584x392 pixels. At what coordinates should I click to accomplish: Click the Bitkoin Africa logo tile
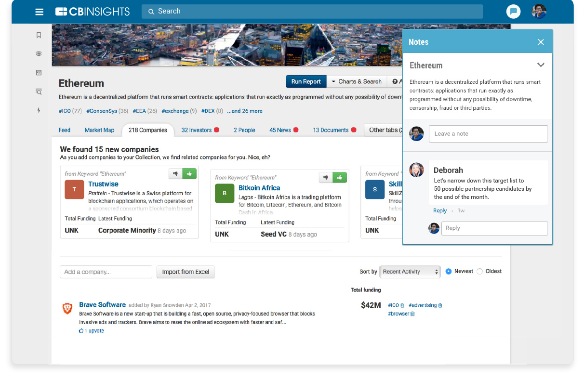[x=225, y=193]
